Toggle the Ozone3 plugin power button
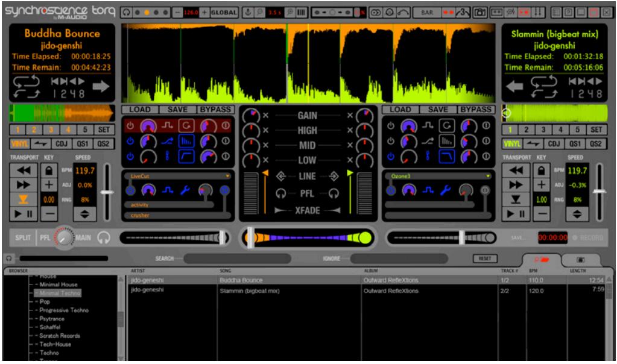Screen dimensions: 617x364 tap(391, 190)
